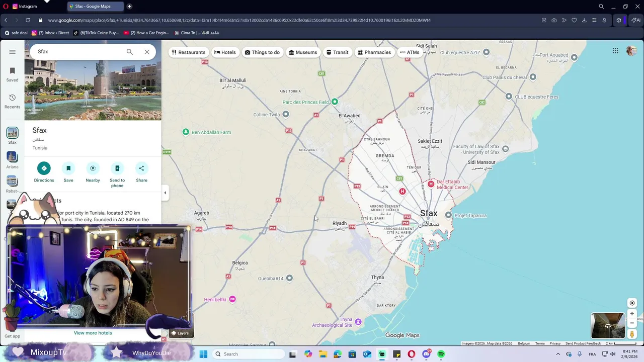Select the Colline Twila marker
The image size is (644, 362).
pyautogui.click(x=286, y=114)
